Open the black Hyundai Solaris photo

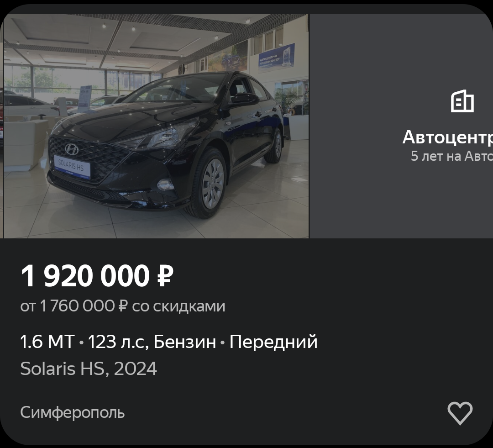(x=156, y=126)
